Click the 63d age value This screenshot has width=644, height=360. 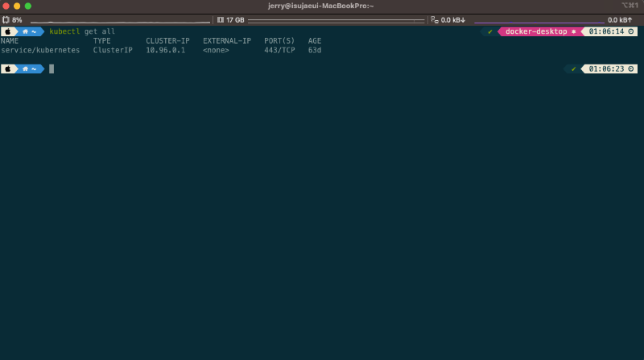click(315, 50)
